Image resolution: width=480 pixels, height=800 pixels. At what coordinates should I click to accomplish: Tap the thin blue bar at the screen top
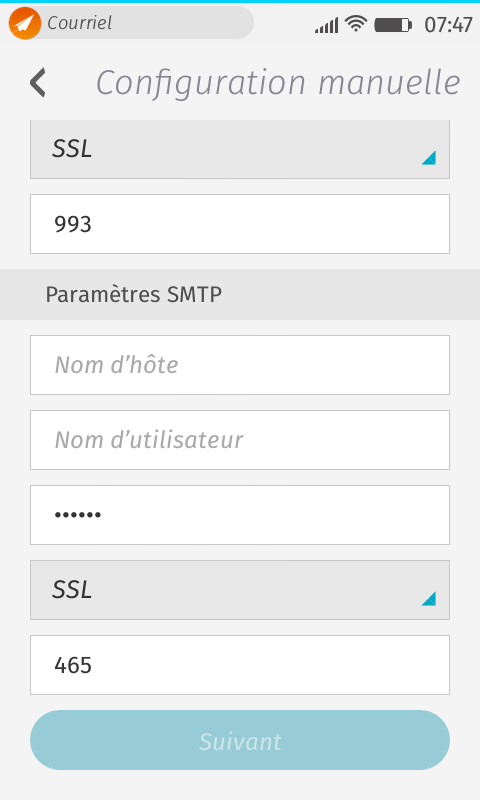pos(240,2)
